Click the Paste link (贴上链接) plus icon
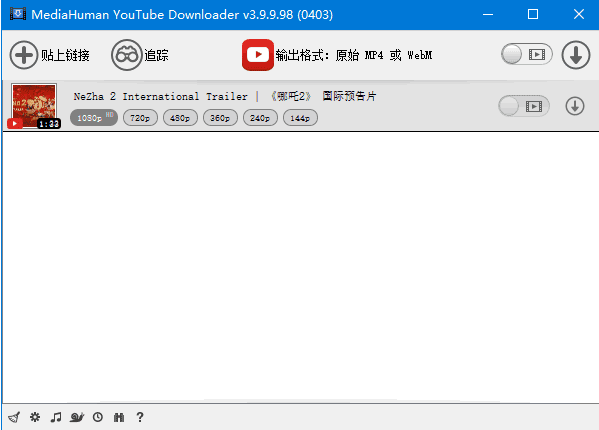 coord(24,55)
